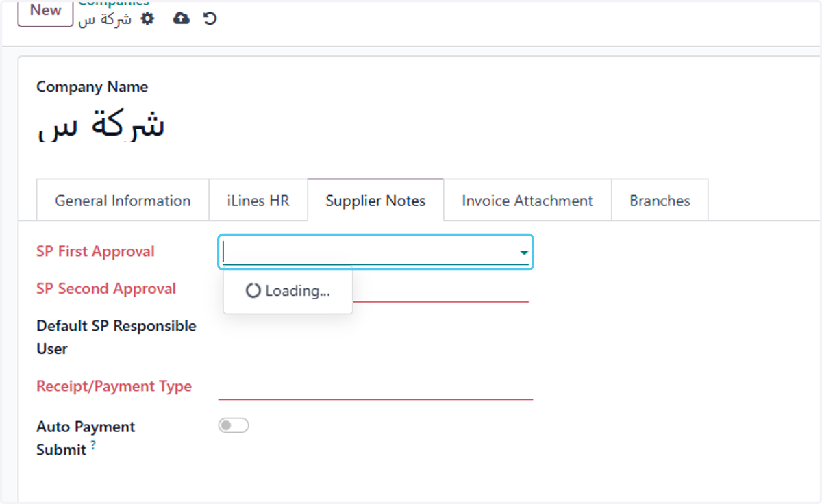Discard changes with the undo icon
Viewport: 822px width, 504px height.
tap(210, 18)
